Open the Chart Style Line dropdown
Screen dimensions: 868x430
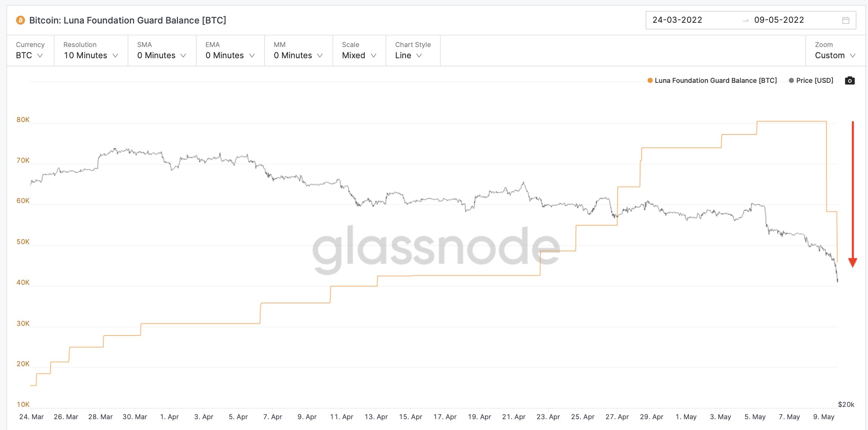(x=408, y=55)
